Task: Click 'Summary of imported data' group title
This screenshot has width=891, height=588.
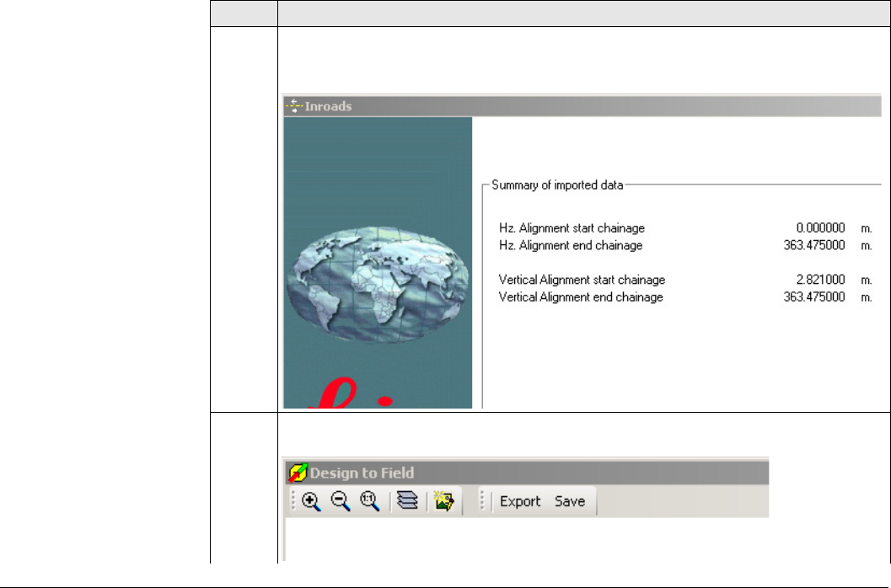Action: [x=557, y=185]
